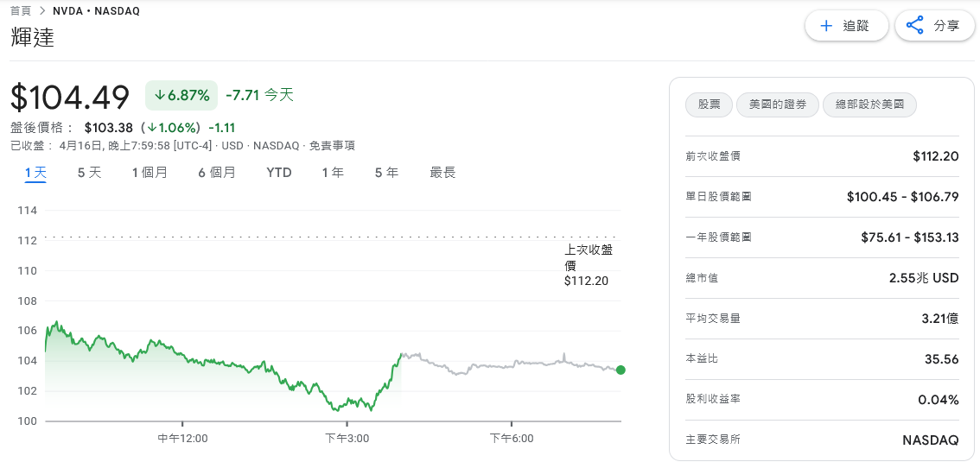Screen dimensions: 980x462
Task: Switch chart to 6 個月 range
Action: click(x=217, y=173)
